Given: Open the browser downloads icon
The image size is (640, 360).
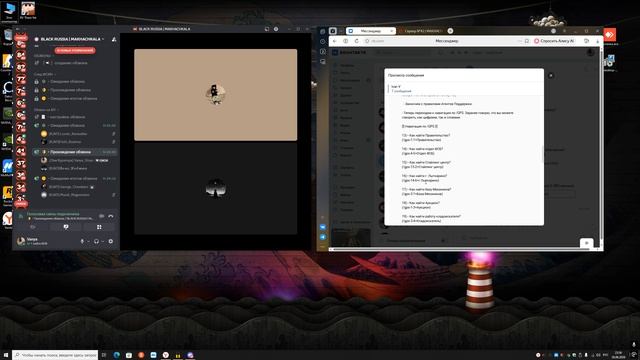Looking at the screenshot, I should (597, 41).
